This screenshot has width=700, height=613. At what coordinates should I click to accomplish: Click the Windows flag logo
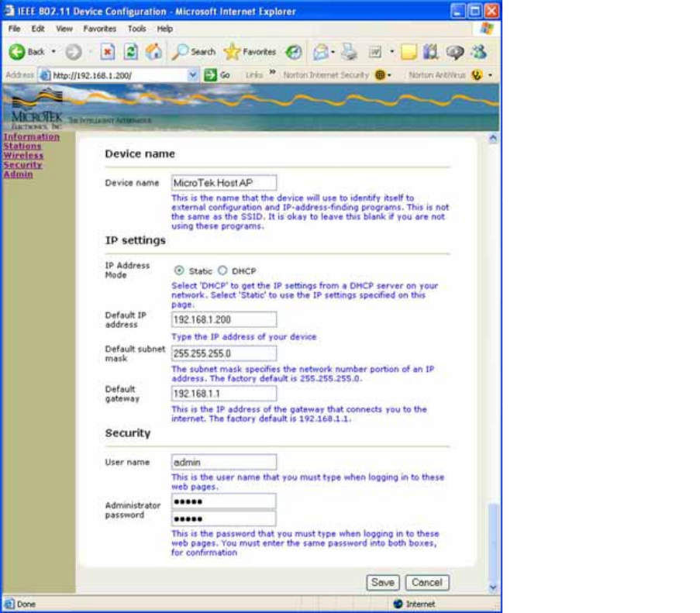487,29
